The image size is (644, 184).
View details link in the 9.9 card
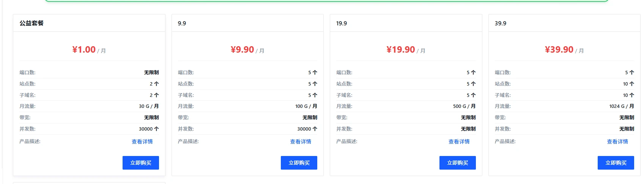click(x=301, y=142)
